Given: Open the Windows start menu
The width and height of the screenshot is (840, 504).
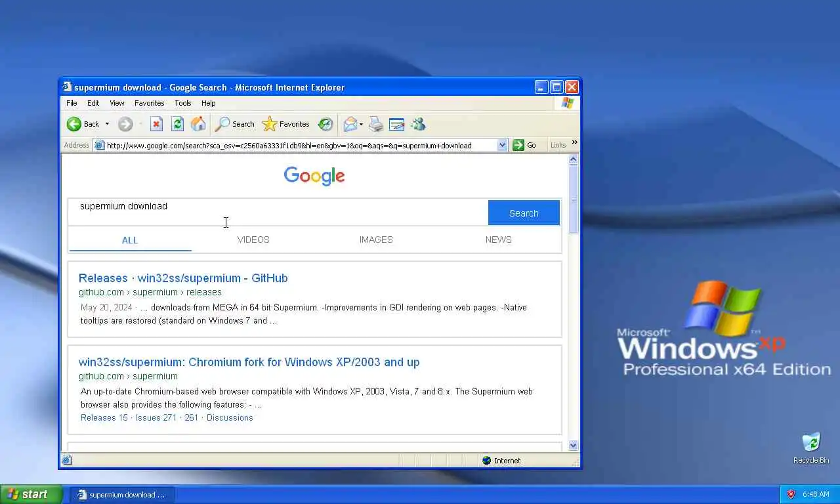Looking at the screenshot, I should pyautogui.click(x=31, y=494).
